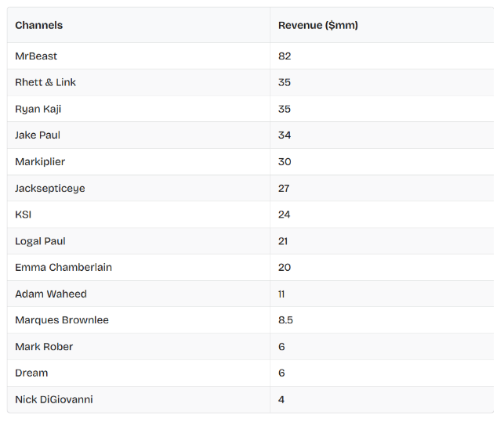504x422 pixels.
Task: Click the Dream channel cell
Action: (x=31, y=373)
